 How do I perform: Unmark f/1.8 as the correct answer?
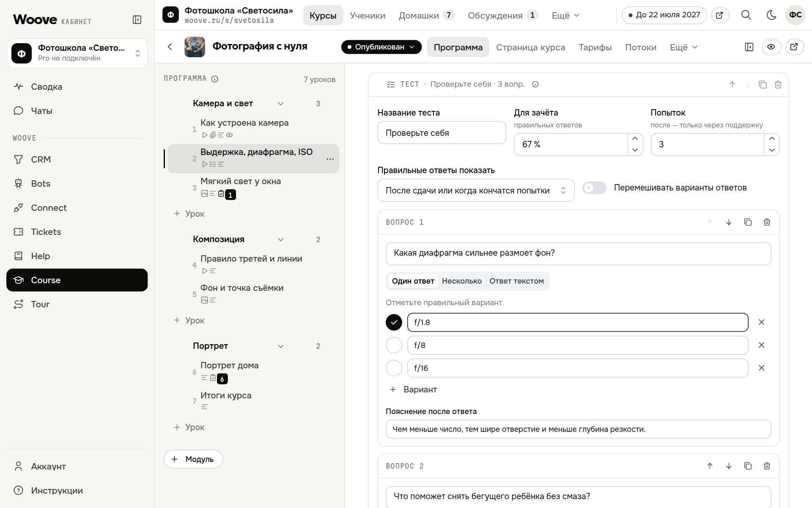tap(394, 322)
